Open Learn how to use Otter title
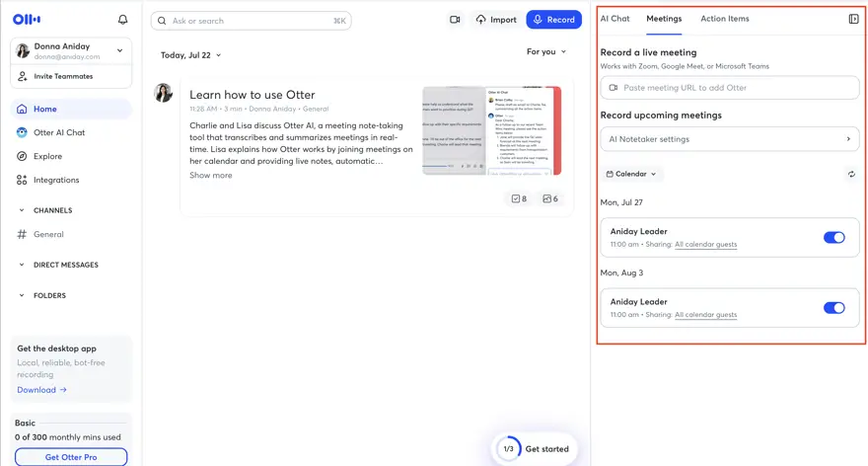This screenshot has height=466, width=868. coord(252,95)
